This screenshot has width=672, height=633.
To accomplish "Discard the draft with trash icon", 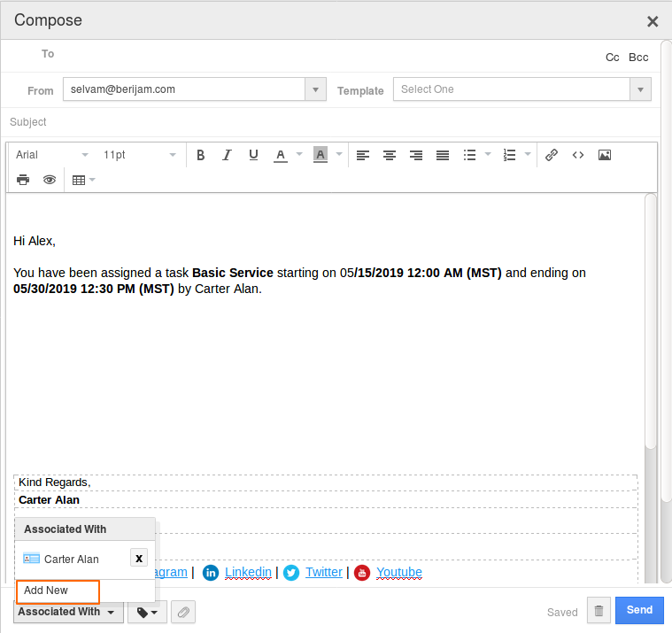I will click(x=599, y=611).
